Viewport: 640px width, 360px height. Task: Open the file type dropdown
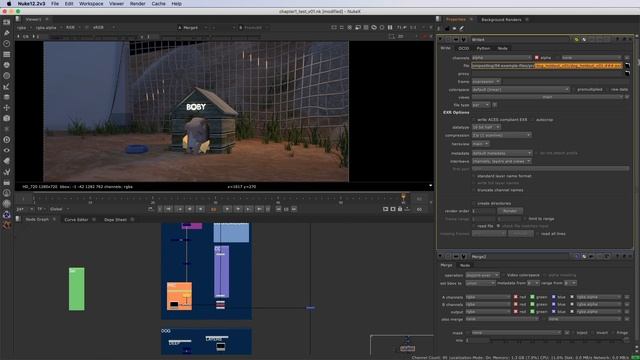tap(481, 105)
